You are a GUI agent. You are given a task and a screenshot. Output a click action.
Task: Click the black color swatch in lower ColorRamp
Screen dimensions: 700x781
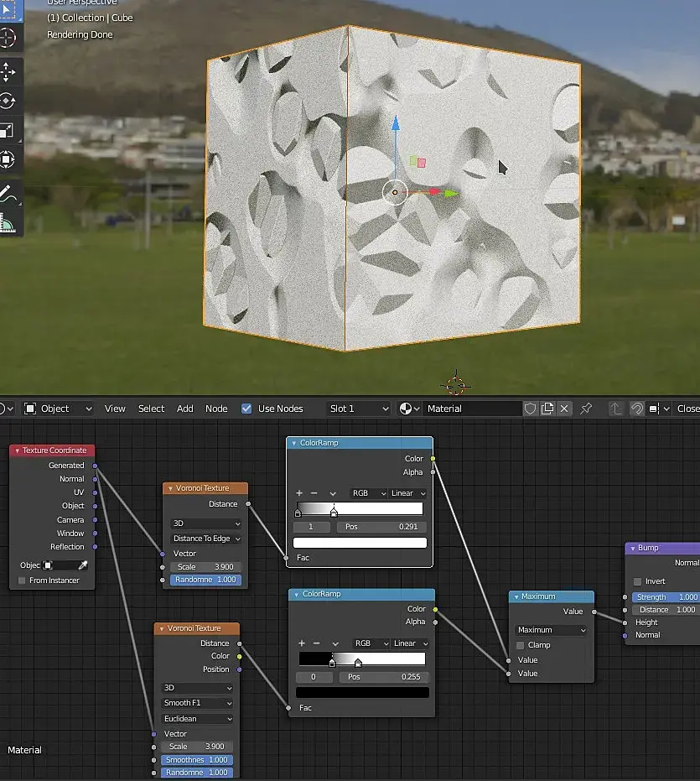tap(362, 692)
